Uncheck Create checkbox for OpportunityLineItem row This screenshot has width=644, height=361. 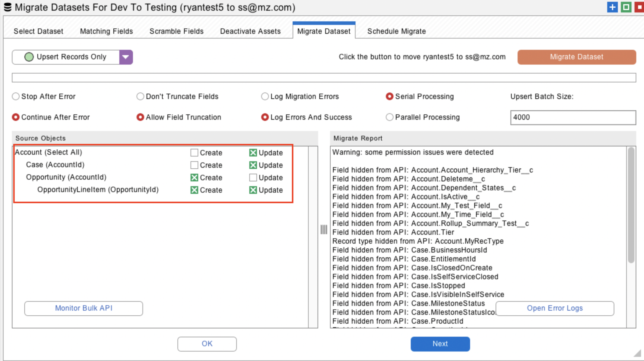coord(194,190)
